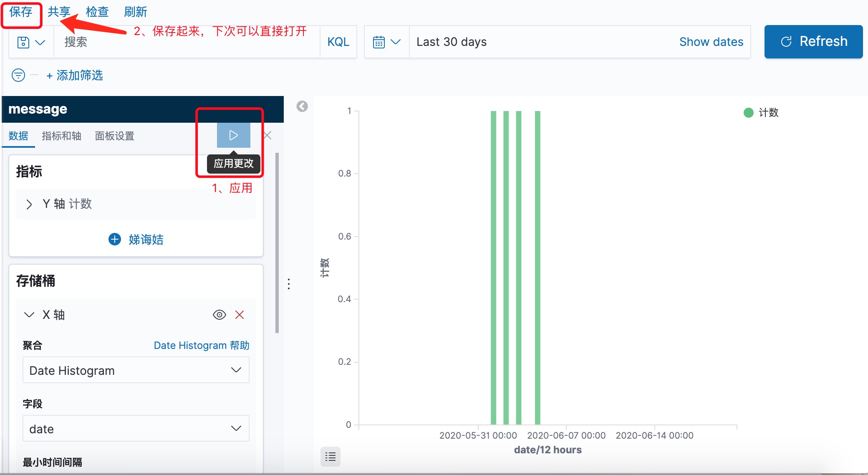The height and width of the screenshot is (475, 868).
Task: Switch to the 指标和轴 tab
Action: pyautogui.click(x=61, y=136)
